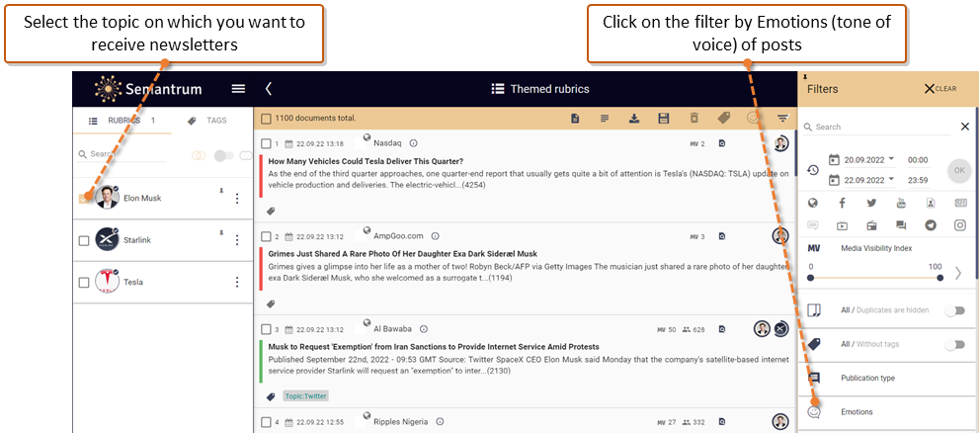This screenshot has width=980, height=433.
Task: Click the start time 00:00 field
Action: [x=918, y=160]
